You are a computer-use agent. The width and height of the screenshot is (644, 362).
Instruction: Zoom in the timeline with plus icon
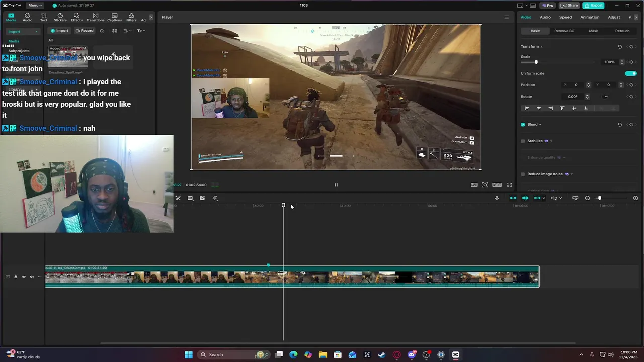[635, 198]
